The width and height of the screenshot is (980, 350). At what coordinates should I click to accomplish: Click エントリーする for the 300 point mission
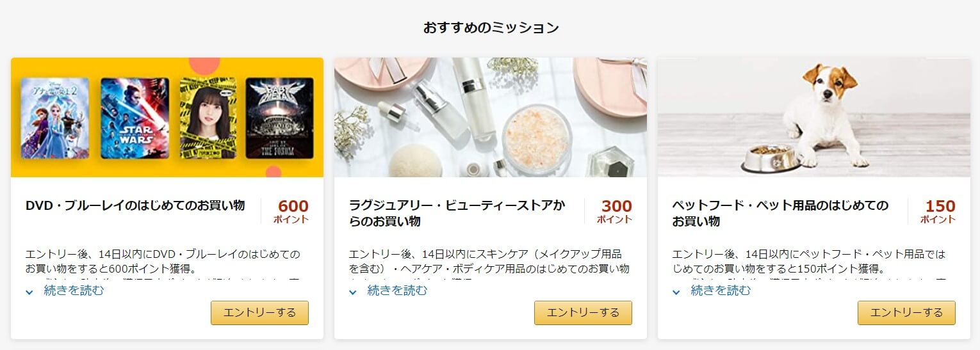coord(583,313)
